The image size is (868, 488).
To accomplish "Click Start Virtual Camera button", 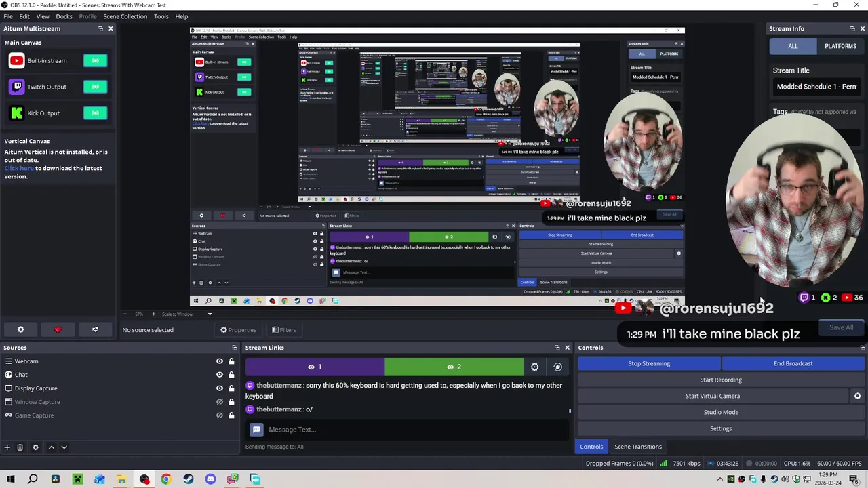I will [x=713, y=396].
